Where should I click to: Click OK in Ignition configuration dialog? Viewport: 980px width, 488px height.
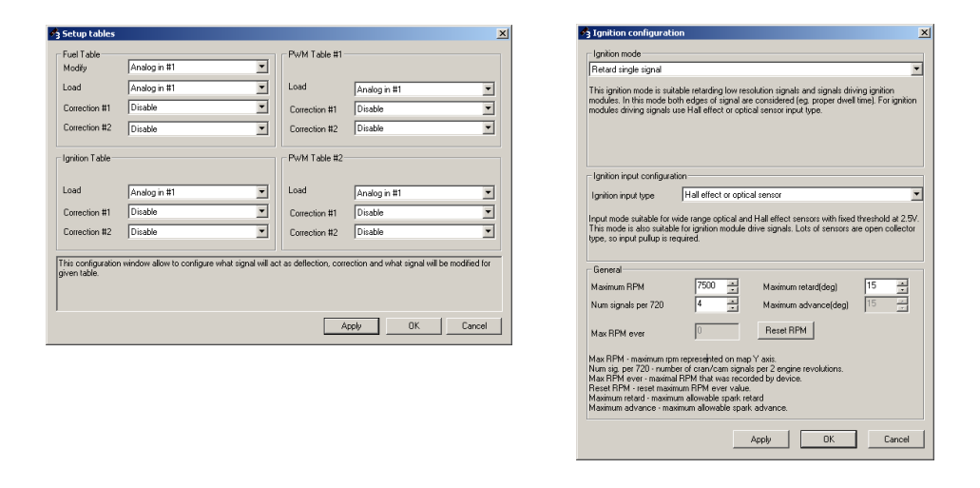(x=828, y=439)
